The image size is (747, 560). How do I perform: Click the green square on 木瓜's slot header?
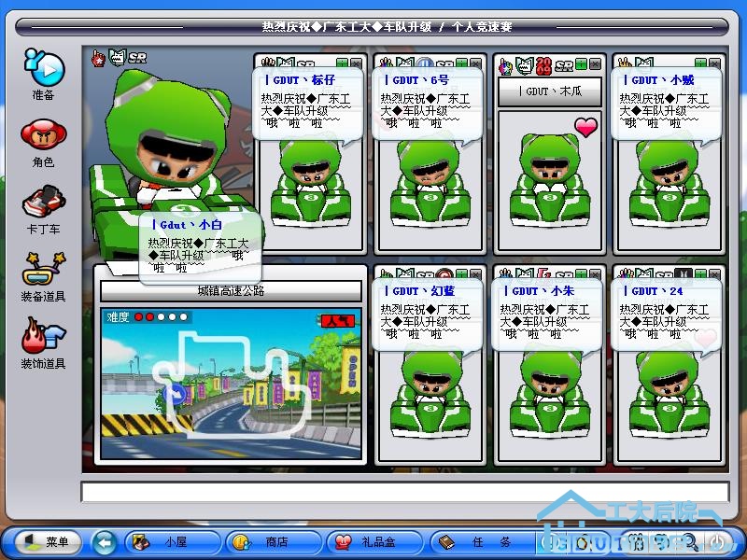[581, 65]
